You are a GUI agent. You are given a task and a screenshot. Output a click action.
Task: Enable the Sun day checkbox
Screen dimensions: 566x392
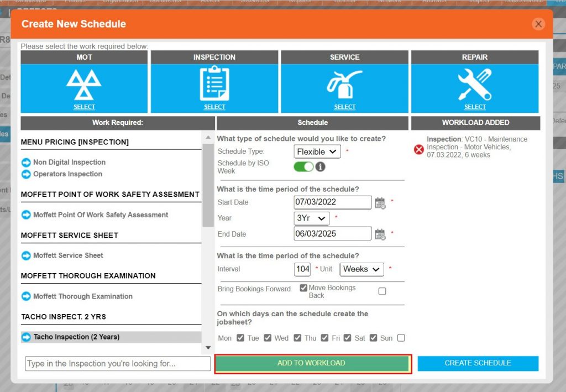[401, 338]
